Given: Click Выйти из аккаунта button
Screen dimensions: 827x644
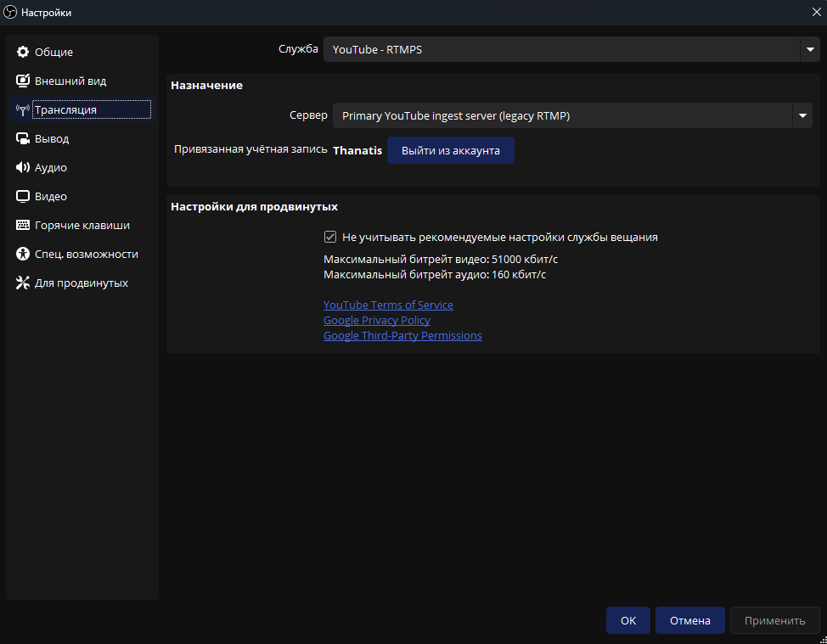Looking at the screenshot, I should [450, 150].
